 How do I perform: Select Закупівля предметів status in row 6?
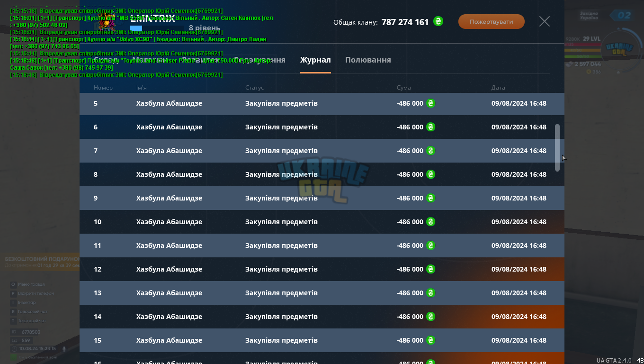(281, 127)
